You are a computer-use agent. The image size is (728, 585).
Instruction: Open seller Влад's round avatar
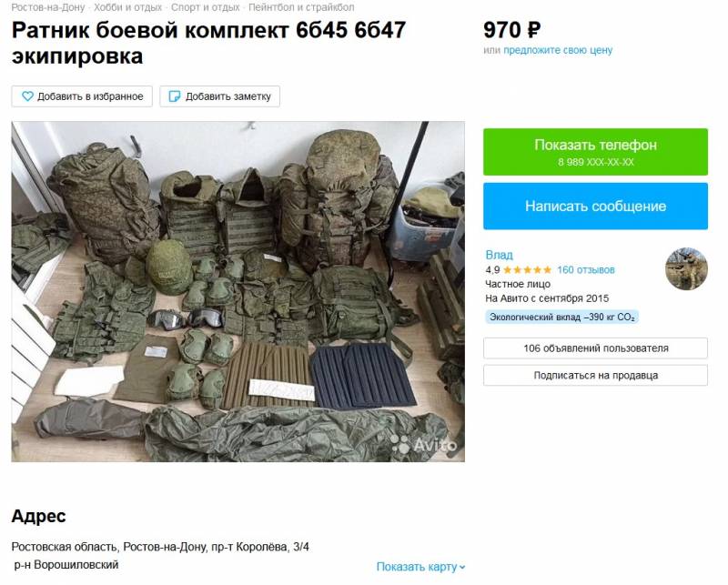(686, 268)
